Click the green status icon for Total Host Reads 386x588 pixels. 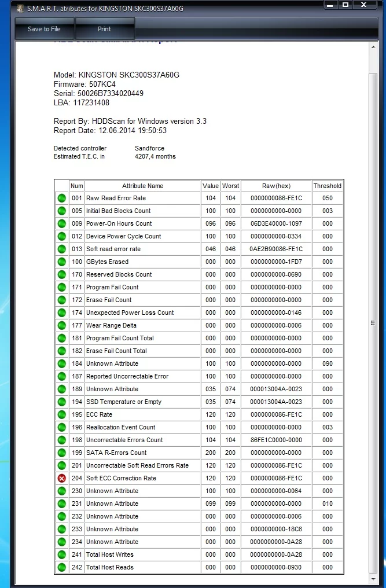tap(62, 567)
